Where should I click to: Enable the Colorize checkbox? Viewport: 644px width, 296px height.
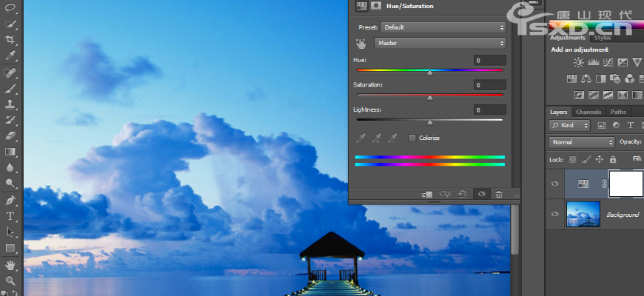point(412,138)
